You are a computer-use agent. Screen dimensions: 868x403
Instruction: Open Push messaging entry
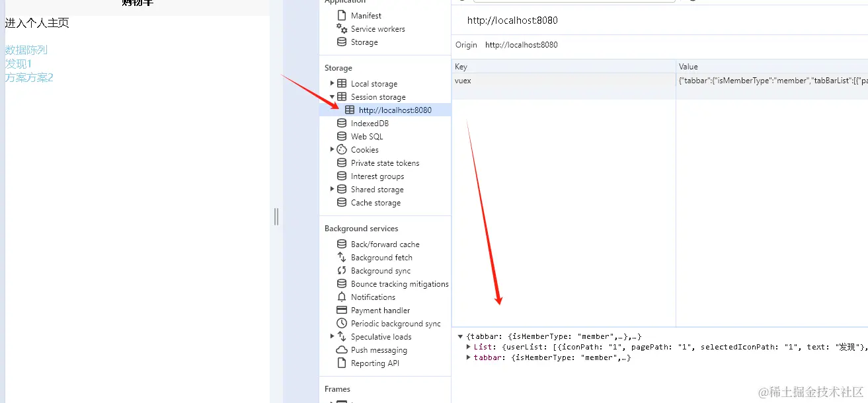[x=379, y=349]
